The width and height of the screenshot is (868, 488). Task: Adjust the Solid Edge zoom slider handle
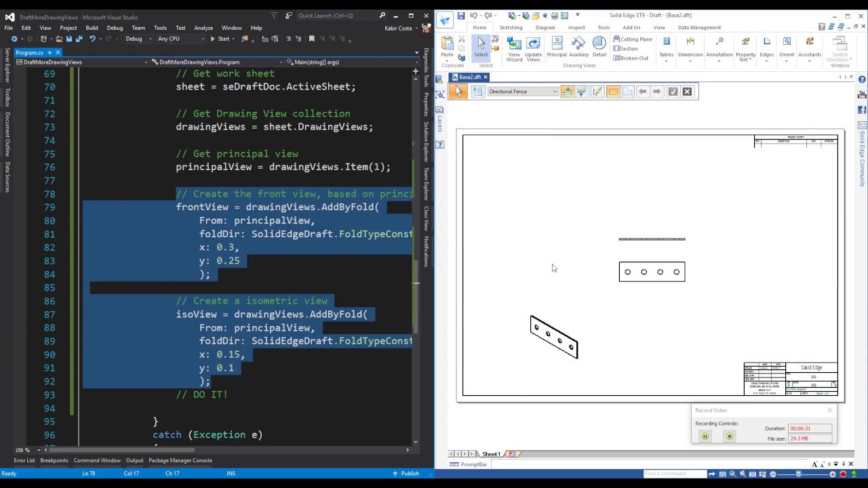[x=799, y=474]
